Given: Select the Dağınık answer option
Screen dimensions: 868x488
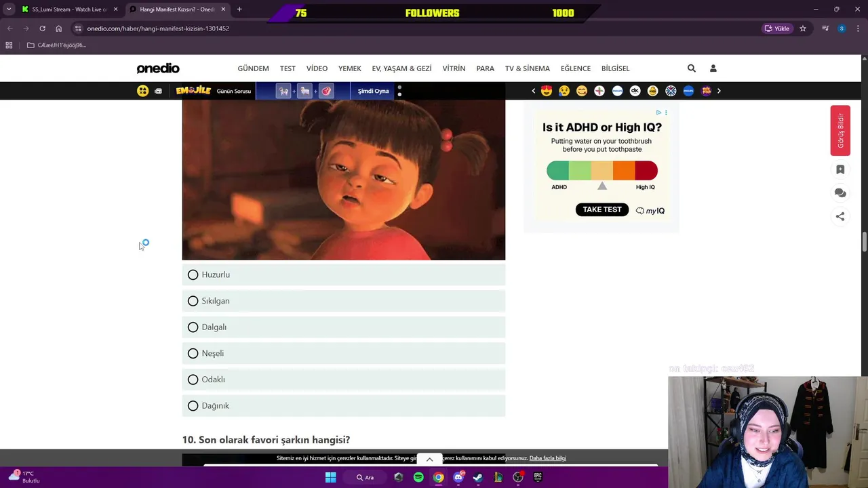Looking at the screenshot, I should [344, 405].
